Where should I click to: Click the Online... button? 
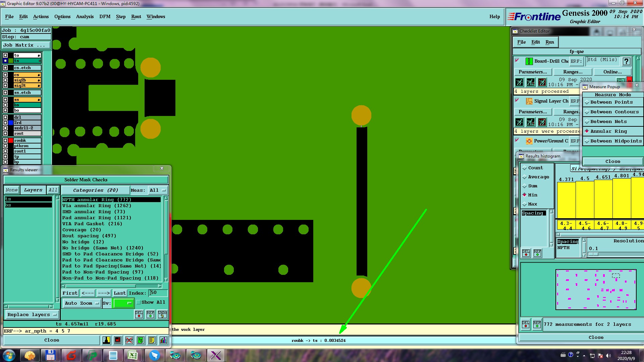click(612, 72)
